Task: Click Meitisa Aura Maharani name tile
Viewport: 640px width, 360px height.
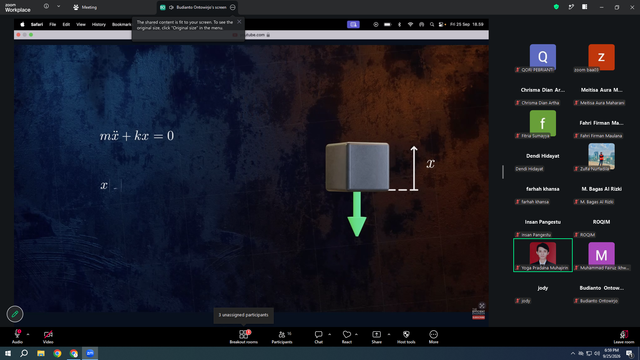Action: click(601, 91)
